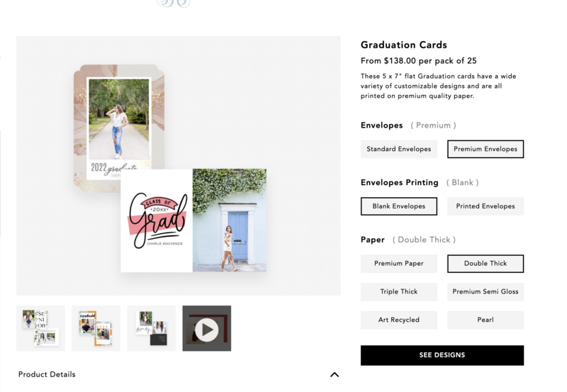Collapse the Product Details chevron
Screen dimensions: 567x392
[x=335, y=375]
